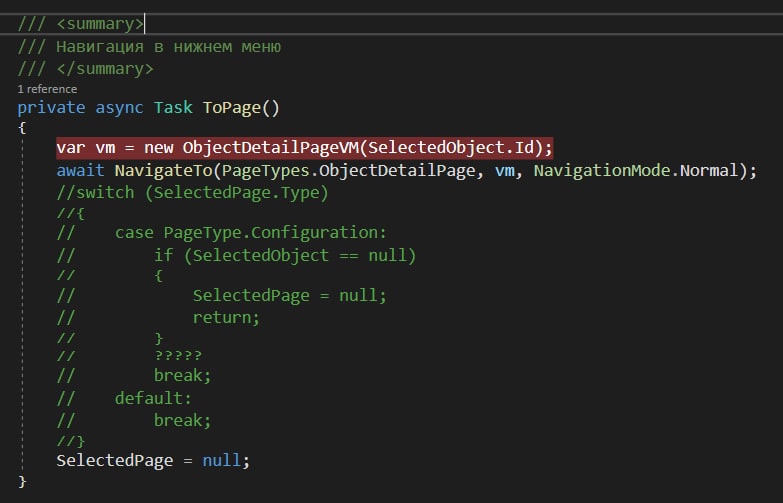
Task: Click the commented 'return;' line
Action: (226, 317)
